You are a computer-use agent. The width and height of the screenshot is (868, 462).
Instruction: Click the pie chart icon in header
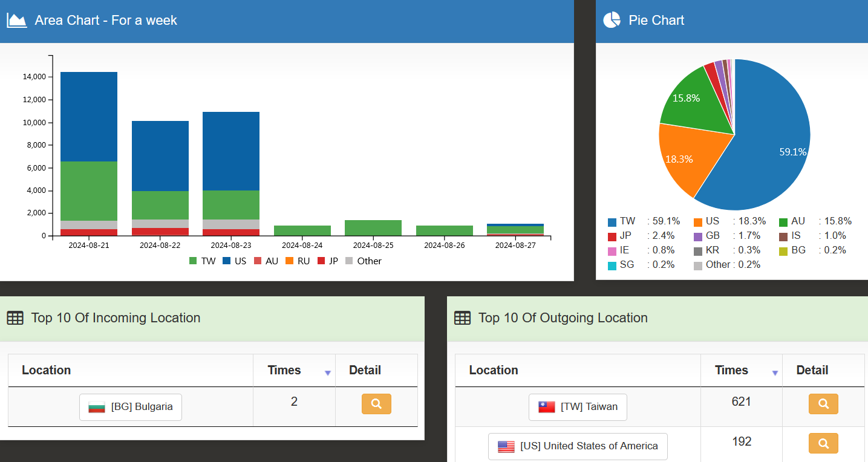tap(612, 20)
